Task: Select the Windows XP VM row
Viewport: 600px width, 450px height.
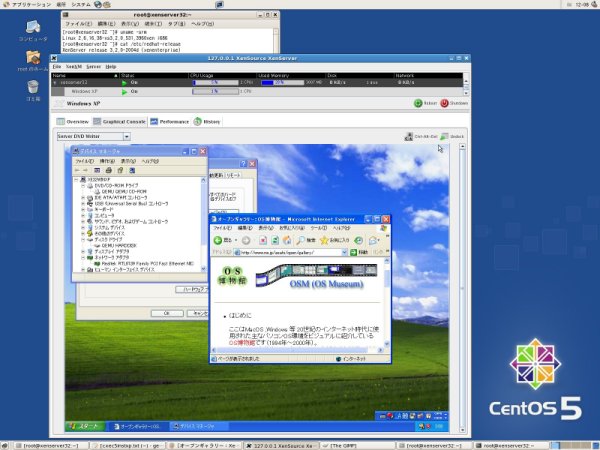Action: (256, 91)
